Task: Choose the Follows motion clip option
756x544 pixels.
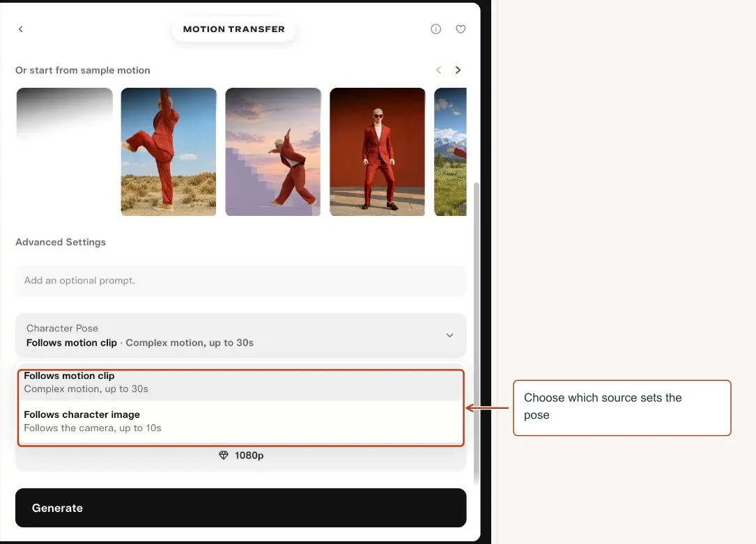Action: click(x=240, y=382)
